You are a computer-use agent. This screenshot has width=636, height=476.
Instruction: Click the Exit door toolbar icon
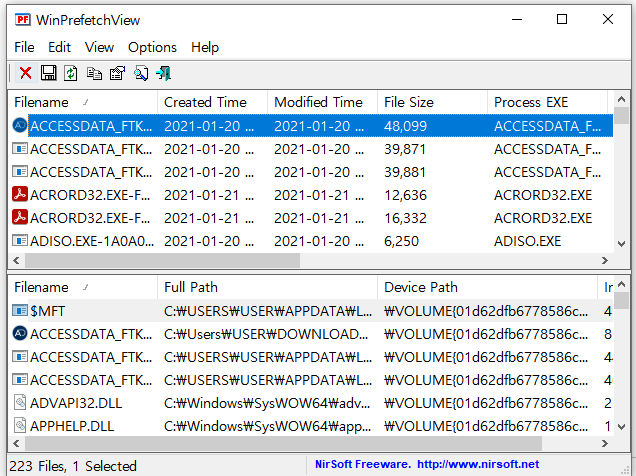pos(164,73)
